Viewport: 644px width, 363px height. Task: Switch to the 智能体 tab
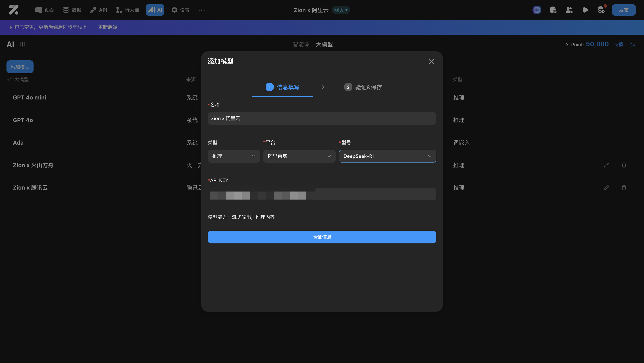(x=301, y=44)
